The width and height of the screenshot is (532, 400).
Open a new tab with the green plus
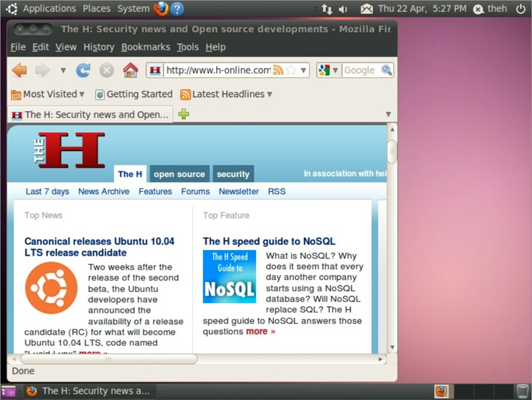(x=184, y=114)
